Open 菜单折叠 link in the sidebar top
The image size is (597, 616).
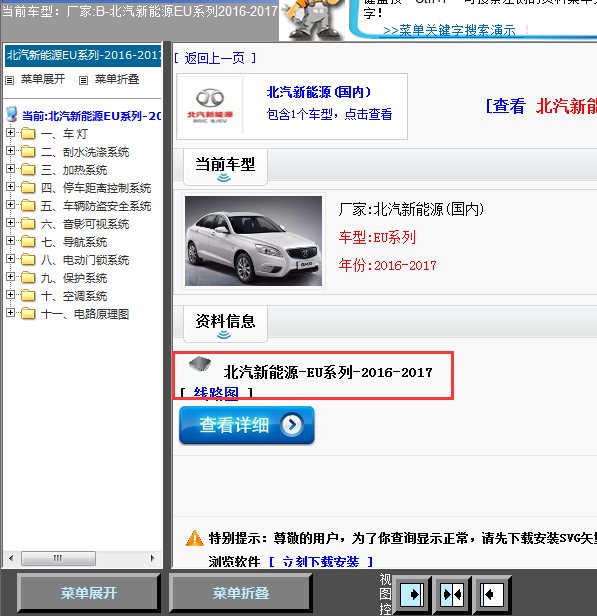117,79
